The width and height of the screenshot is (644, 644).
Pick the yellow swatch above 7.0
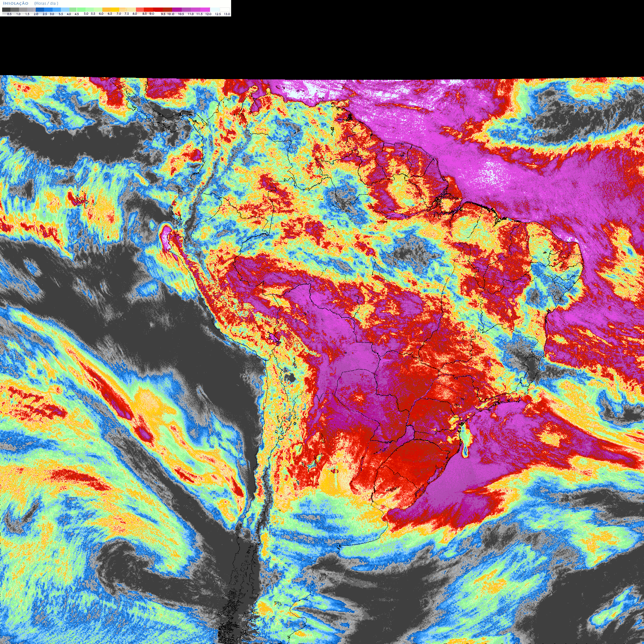[x=115, y=10]
